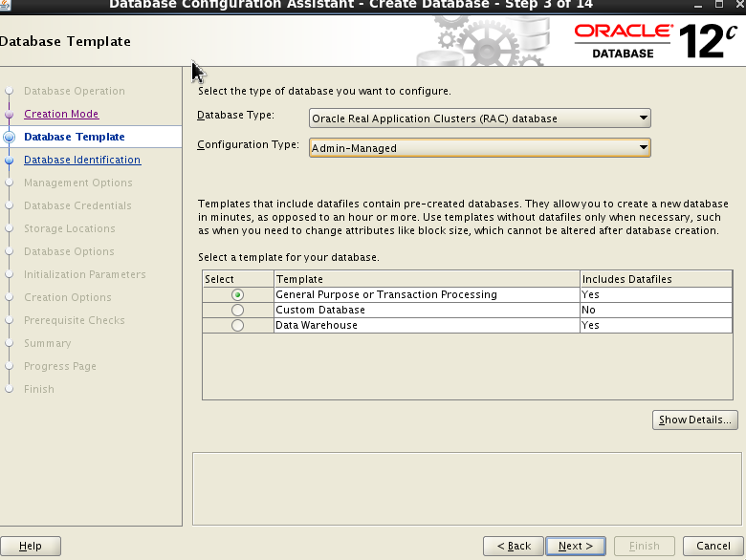This screenshot has width=746, height=560.
Task: Click the Custom Database template cell
Action: click(428, 310)
